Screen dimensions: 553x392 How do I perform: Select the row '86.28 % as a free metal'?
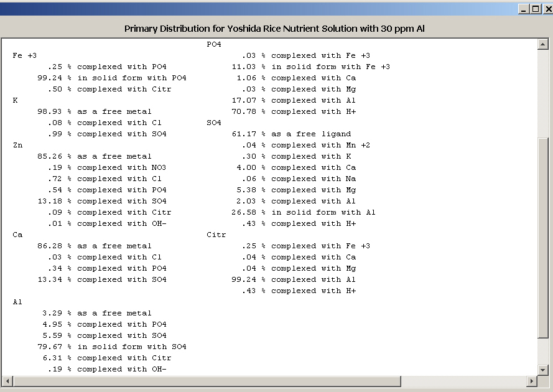pyautogui.click(x=95, y=246)
